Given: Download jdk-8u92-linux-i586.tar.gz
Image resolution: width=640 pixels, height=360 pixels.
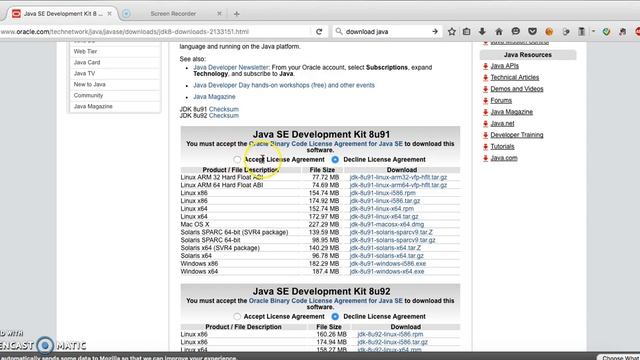Looking at the screenshot, I should click(x=393, y=342).
